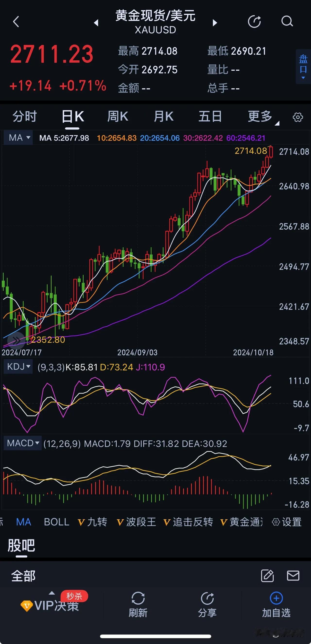Select the 日K tab
This screenshot has width=311, height=644.
(x=72, y=116)
